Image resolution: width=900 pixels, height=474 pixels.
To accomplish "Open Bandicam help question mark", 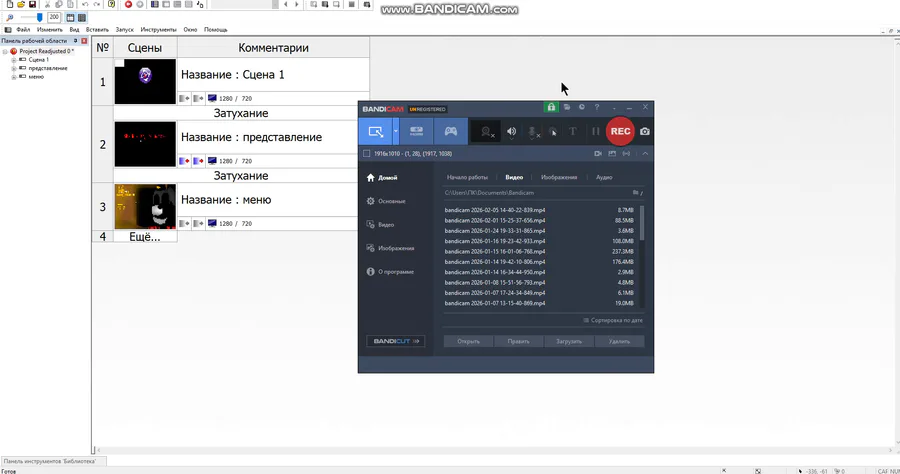I will point(596,107).
